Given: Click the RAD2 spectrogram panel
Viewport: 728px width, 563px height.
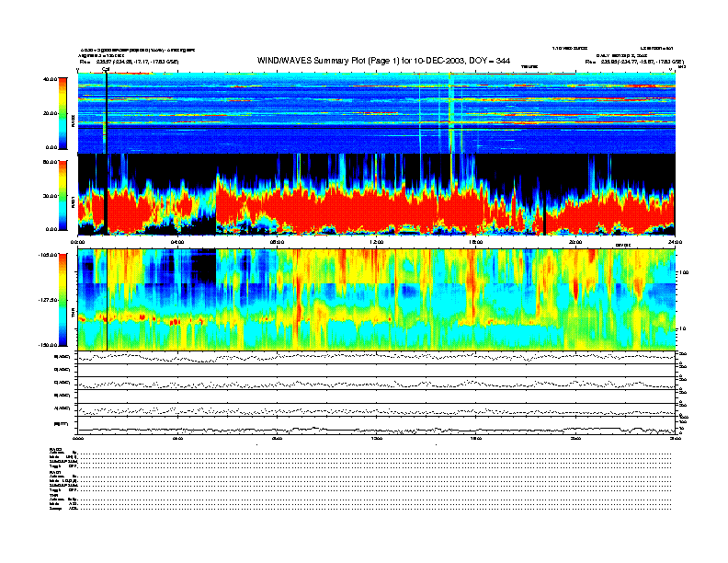Looking at the screenshot, I should pos(377,113).
